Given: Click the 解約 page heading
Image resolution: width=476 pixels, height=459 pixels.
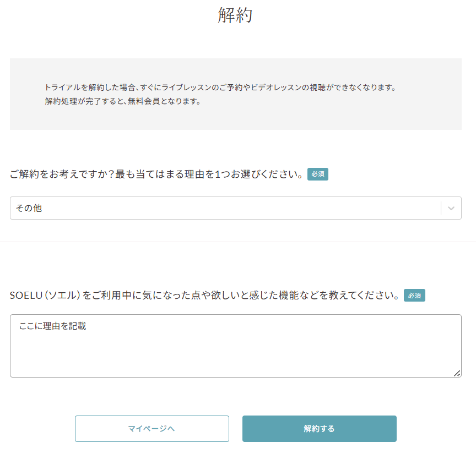Looking at the screenshot, I should point(235,15).
